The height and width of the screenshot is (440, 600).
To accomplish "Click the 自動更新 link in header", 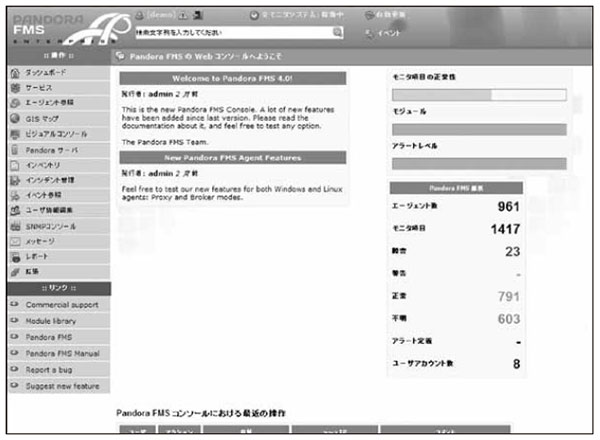I will (390, 15).
